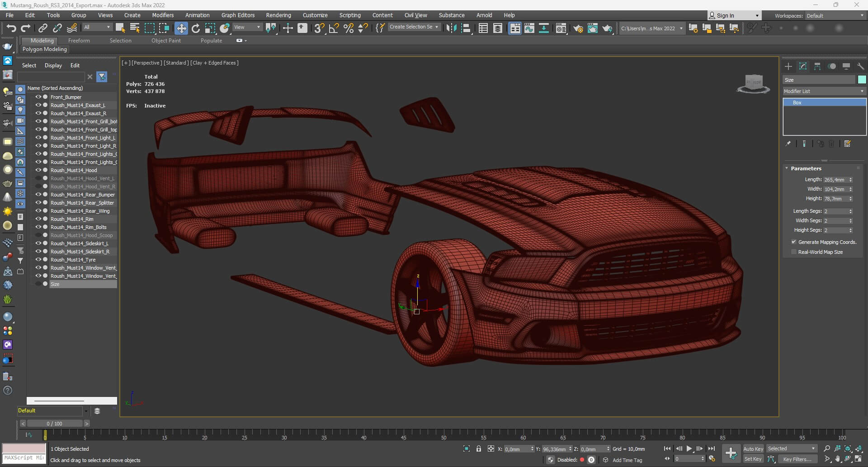Image resolution: width=868 pixels, height=467 pixels.
Task: Click the object color swatch beside Size
Action: click(862, 80)
